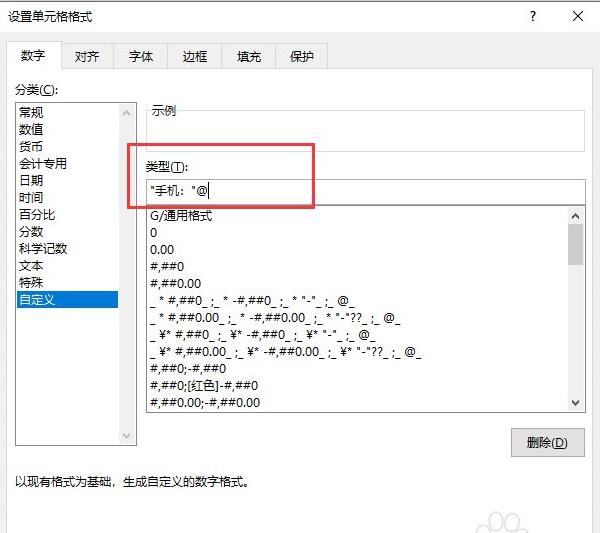Close the Format Cells dialog
600x533 pixels.
(578, 16)
